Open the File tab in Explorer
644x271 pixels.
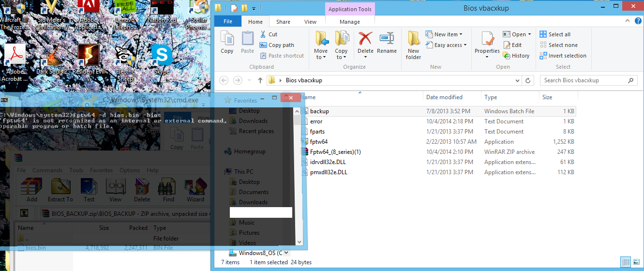tap(228, 22)
